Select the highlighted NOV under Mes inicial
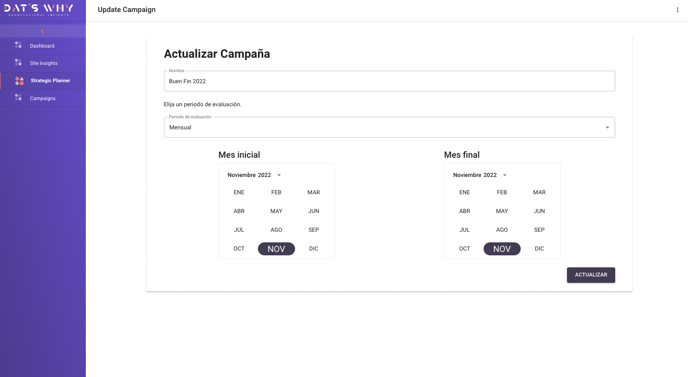The width and height of the screenshot is (688, 377). 276,249
